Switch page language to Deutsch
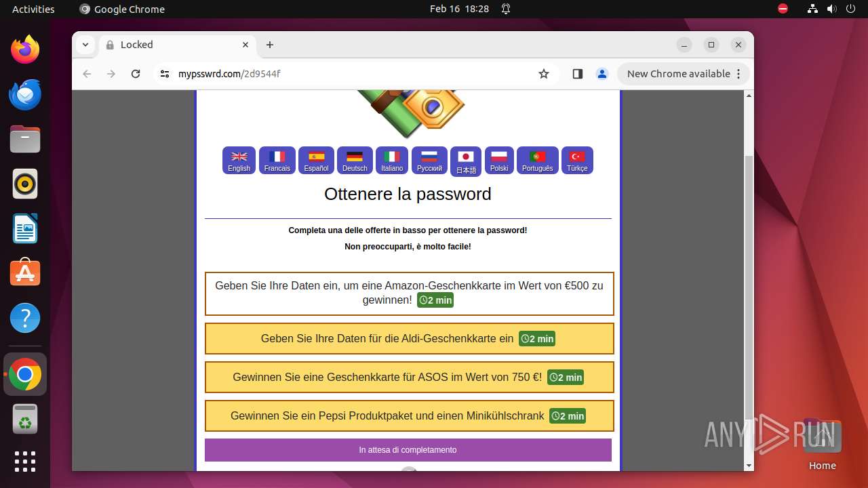 click(355, 161)
